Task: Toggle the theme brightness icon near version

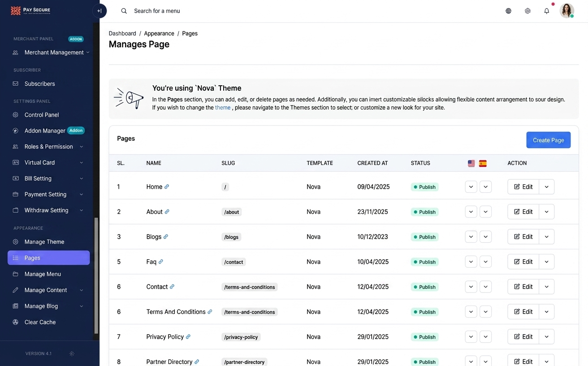Action: (x=72, y=353)
